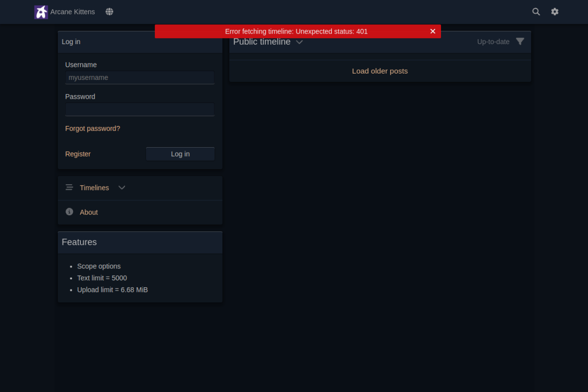Focus the Username input field
This screenshot has width=588, height=392.
click(x=140, y=78)
